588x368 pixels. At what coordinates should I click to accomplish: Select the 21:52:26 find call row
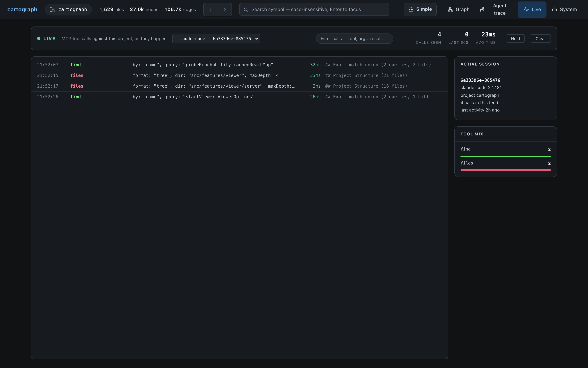[x=239, y=97]
